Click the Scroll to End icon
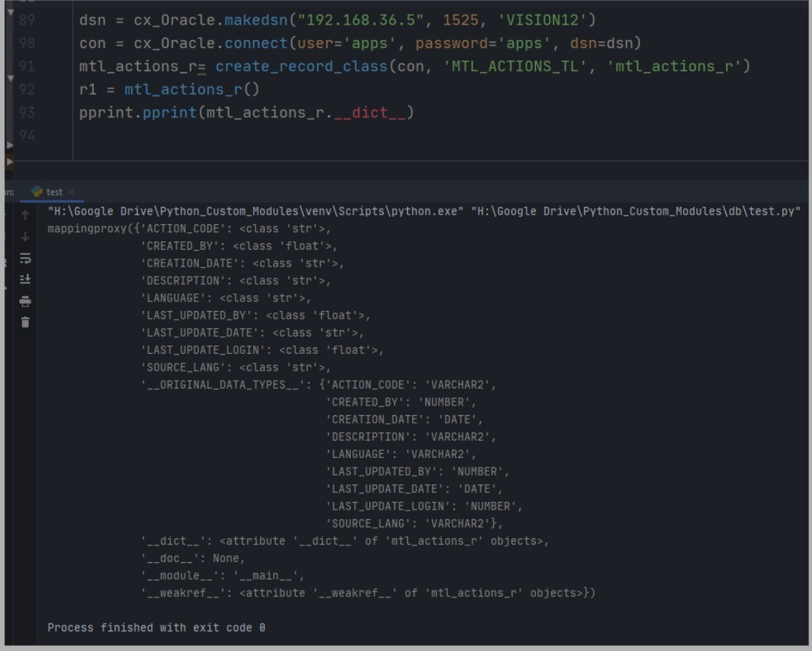 (x=25, y=279)
